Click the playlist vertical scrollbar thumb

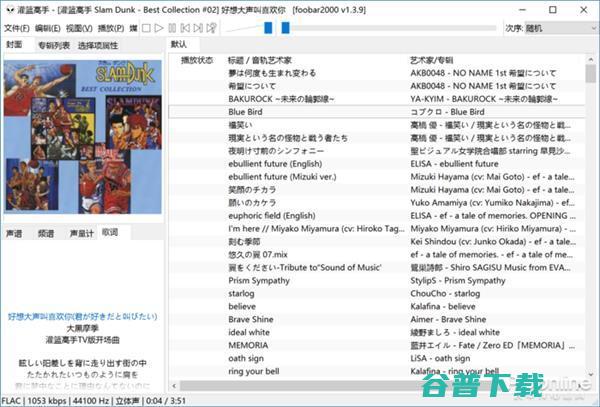coord(590,73)
